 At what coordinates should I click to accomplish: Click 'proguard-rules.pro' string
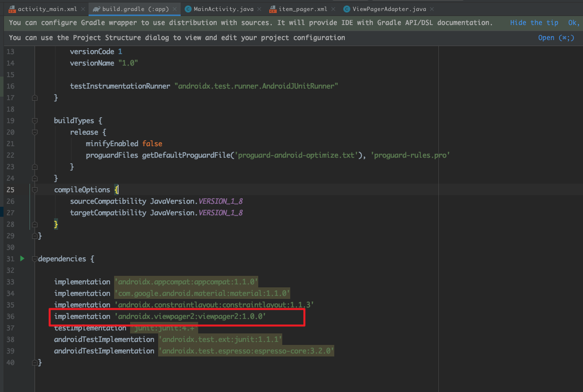(410, 155)
